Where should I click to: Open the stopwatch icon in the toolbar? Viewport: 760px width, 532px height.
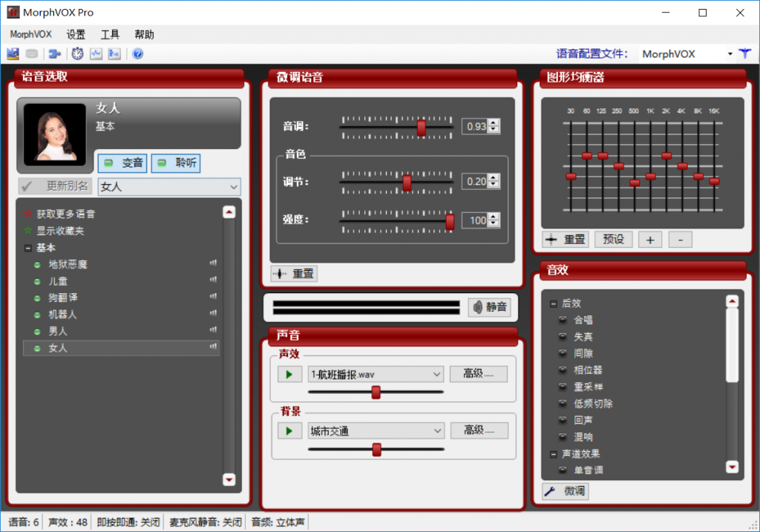[77, 53]
